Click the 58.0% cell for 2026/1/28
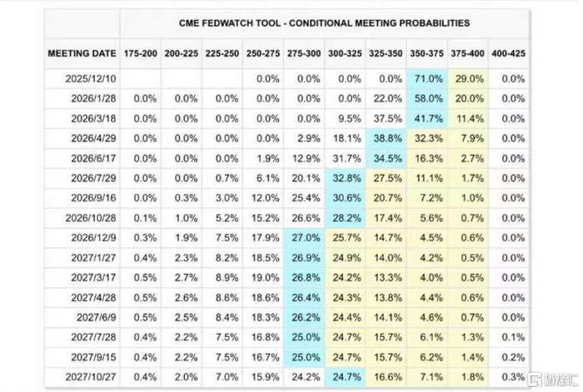 (427, 98)
